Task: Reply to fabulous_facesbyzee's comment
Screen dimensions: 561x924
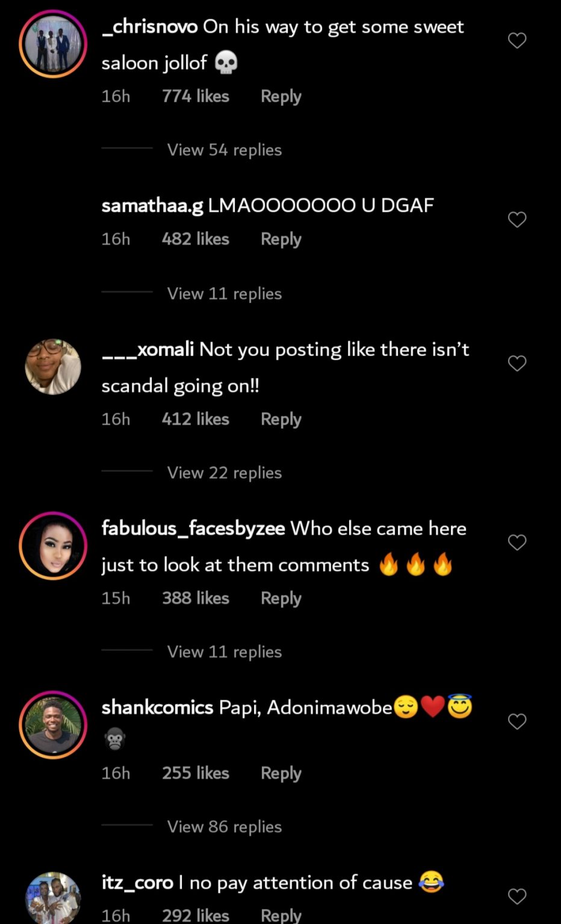Action: pos(280,598)
